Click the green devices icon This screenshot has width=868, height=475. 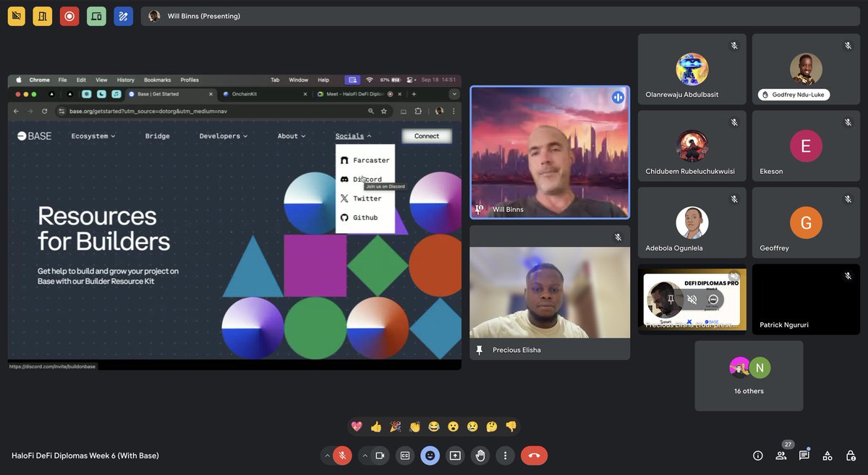96,16
